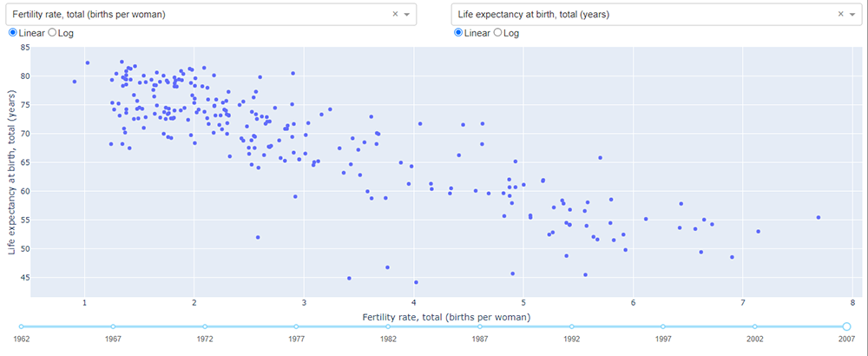Clear the Fertility rate dropdown selection
The height and width of the screenshot is (356, 868).
click(395, 15)
